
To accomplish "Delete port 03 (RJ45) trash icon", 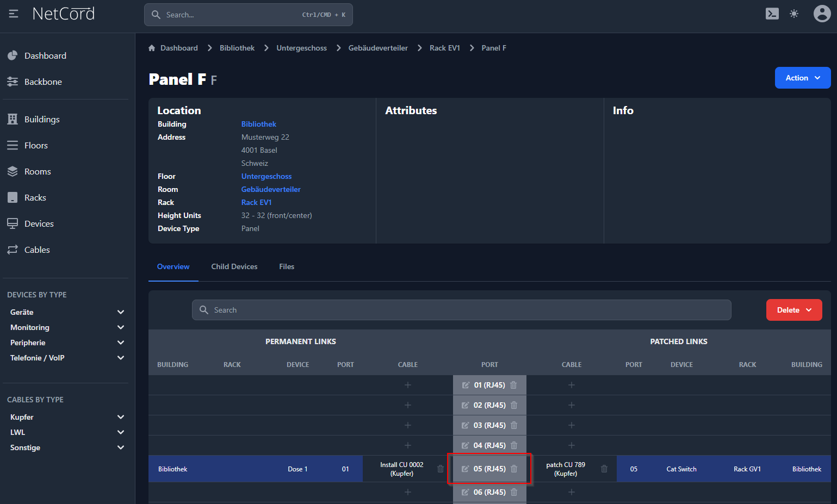I will 514,425.
